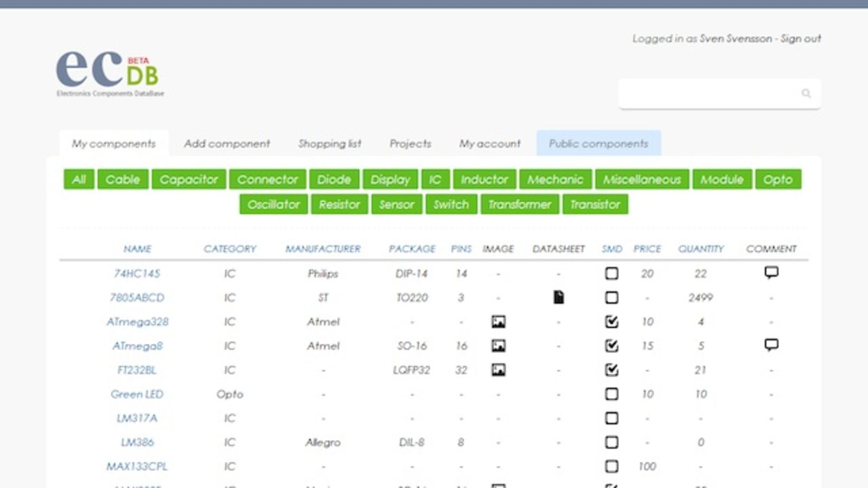The width and height of the screenshot is (868, 488).
Task: Switch to the Projects tab
Action: click(410, 143)
